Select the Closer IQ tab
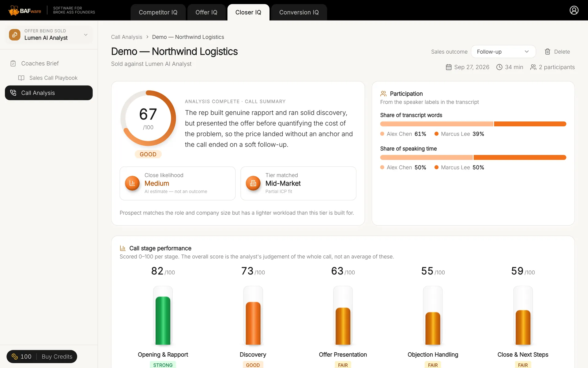The width and height of the screenshot is (588, 368). click(248, 12)
